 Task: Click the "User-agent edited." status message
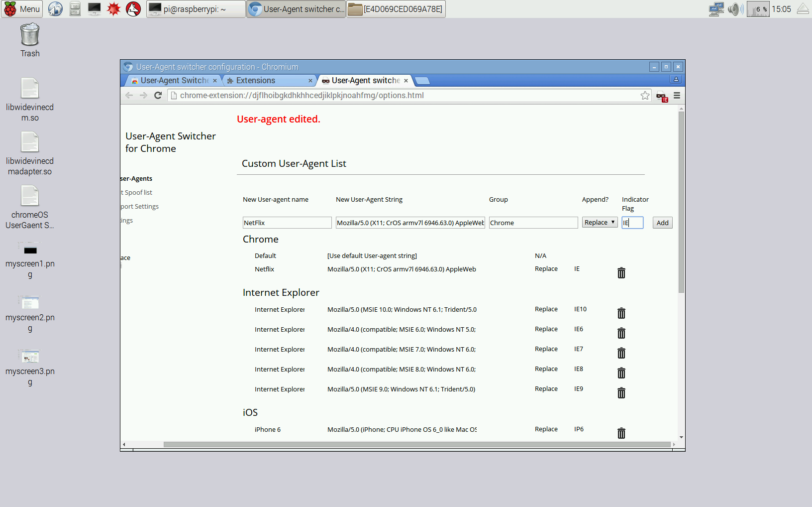point(279,119)
